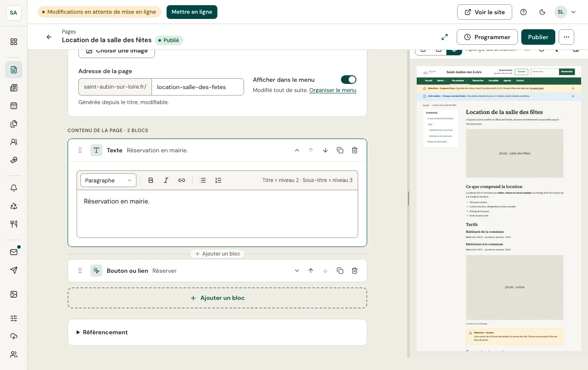Delete the Bouton ou lien block
The height and width of the screenshot is (370, 588).
click(355, 271)
